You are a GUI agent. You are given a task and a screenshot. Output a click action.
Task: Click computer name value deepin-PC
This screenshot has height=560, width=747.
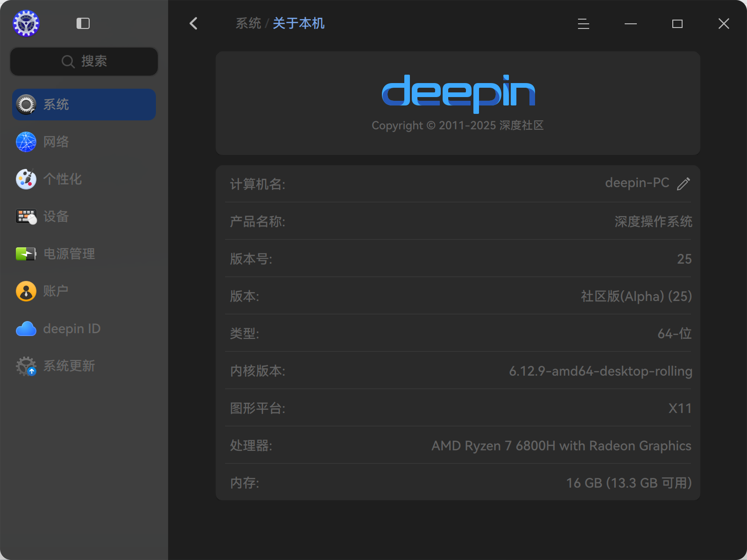pos(637,183)
